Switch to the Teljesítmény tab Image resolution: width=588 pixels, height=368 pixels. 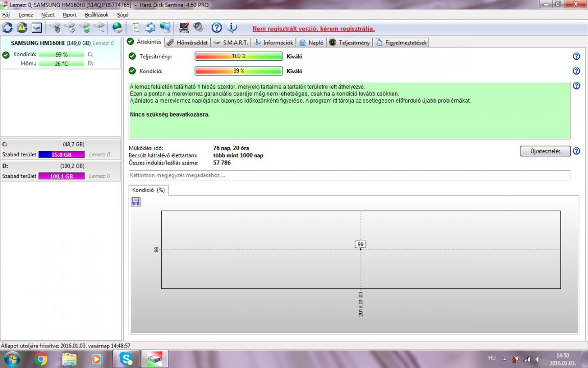[350, 42]
